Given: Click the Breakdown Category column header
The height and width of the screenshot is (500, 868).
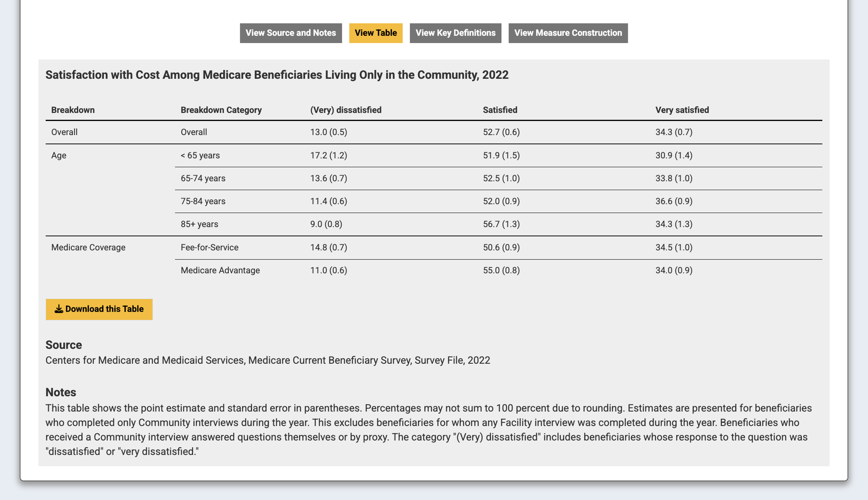Looking at the screenshot, I should [221, 110].
